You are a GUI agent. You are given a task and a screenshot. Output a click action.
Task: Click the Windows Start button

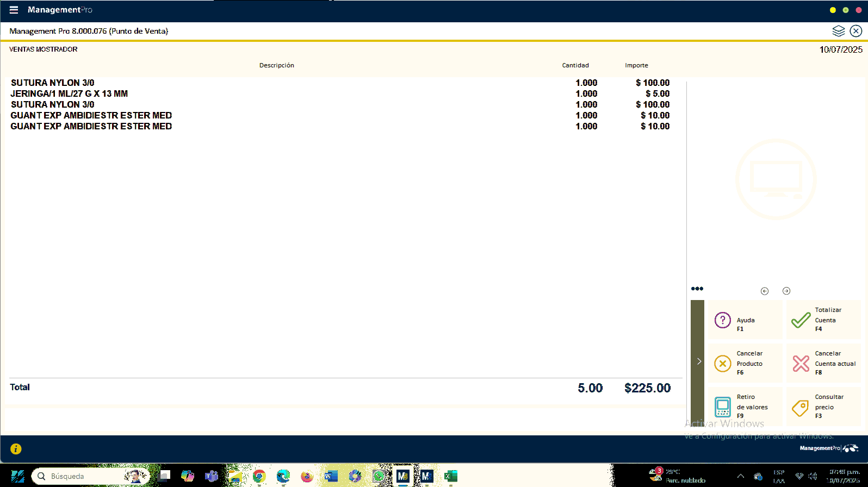coord(17,477)
